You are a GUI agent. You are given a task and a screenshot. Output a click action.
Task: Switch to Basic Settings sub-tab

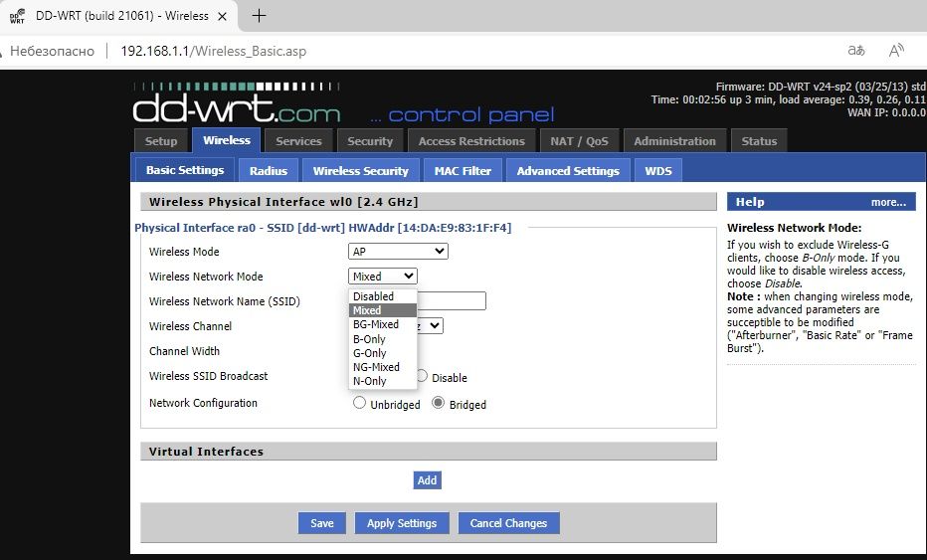click(185, 170)
